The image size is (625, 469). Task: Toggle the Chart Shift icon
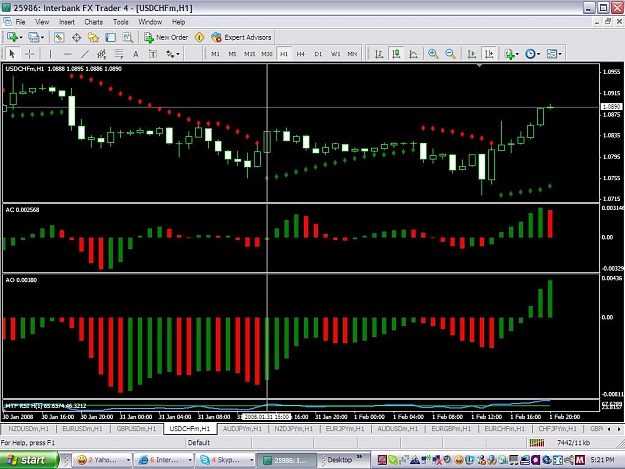[489, 54]
